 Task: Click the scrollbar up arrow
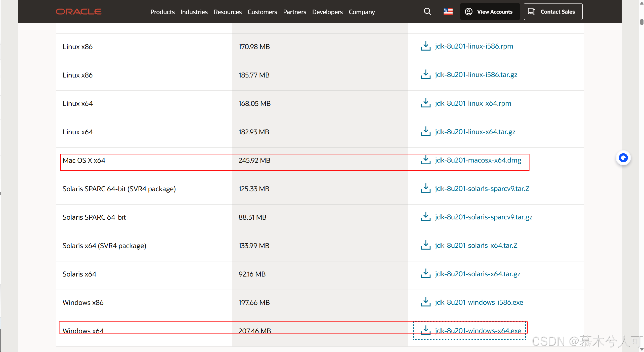tap(641, 3)
